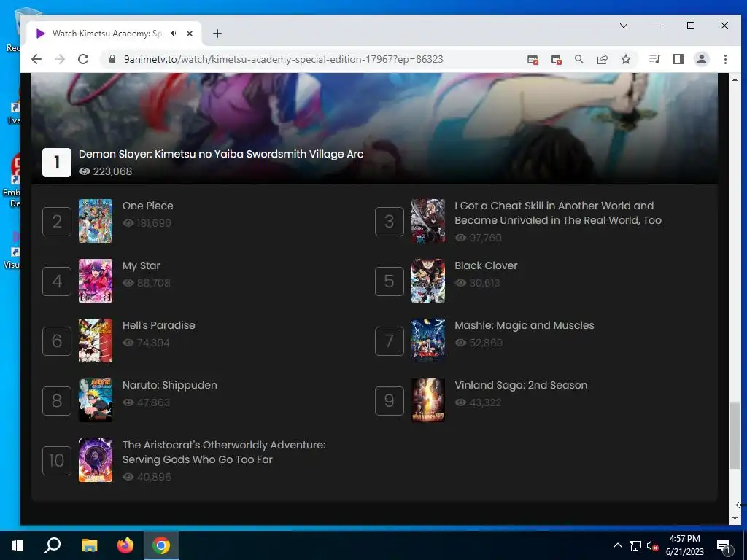Viewport: 747px width, 560px height.
Task: Launch Firefox from taskbar
Action: tap(125, 545)
